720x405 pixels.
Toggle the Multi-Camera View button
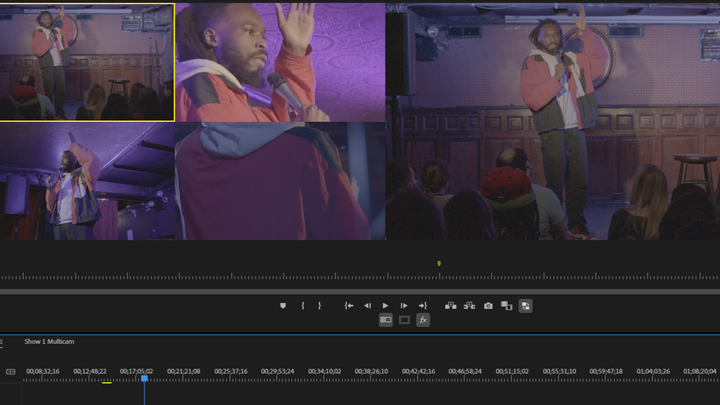pyautogui.click(x=386, y=320)
